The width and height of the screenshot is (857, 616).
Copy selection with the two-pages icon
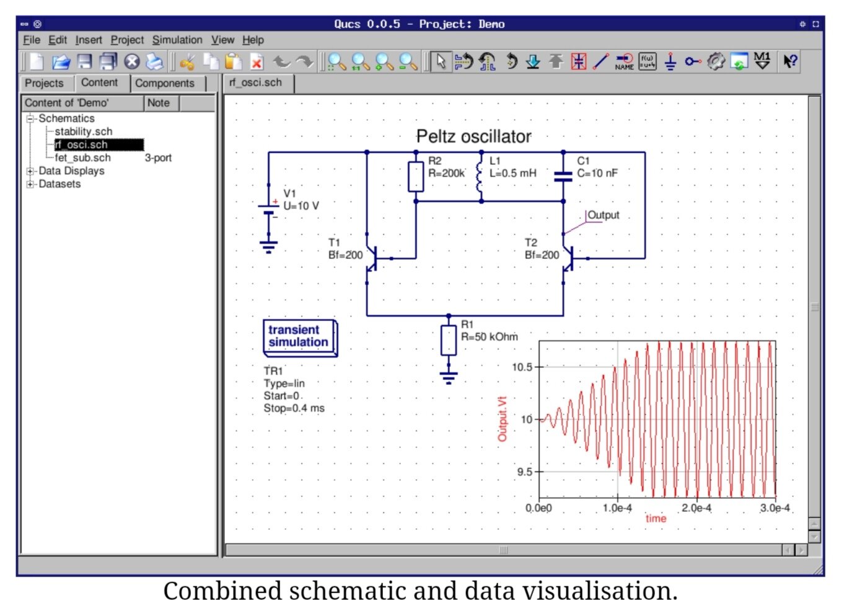(x=211, y=61)
